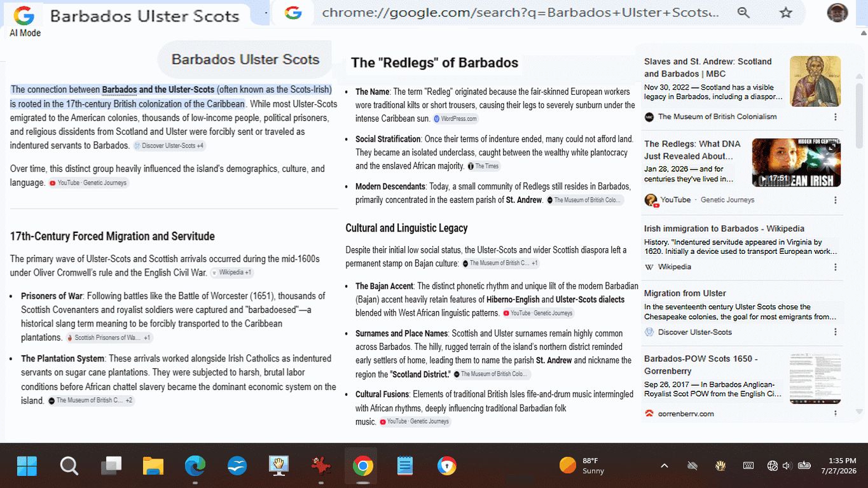
Task: Click the Google logo above the AI Mode label
Action: 24,15
